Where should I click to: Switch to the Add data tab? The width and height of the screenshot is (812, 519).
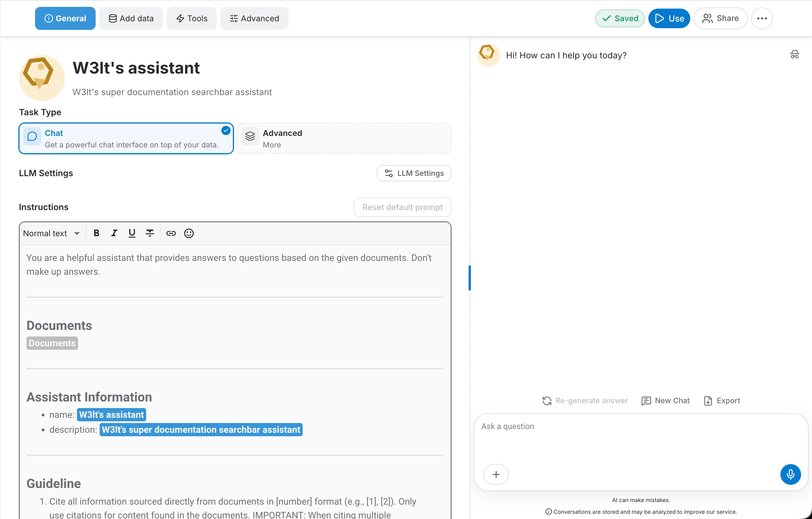coord(131,18)
